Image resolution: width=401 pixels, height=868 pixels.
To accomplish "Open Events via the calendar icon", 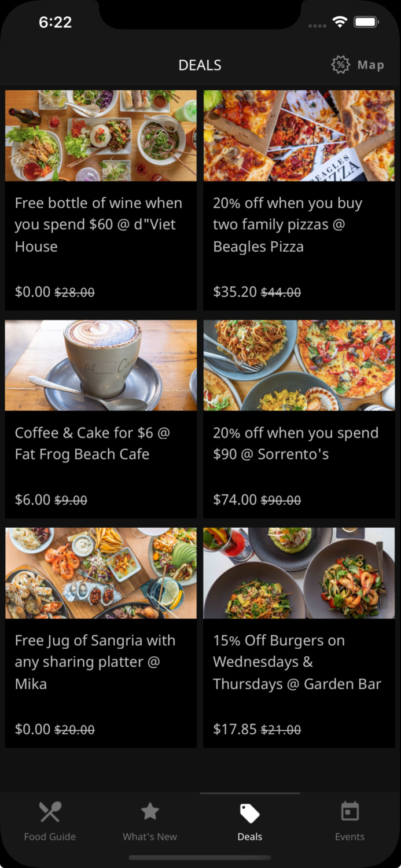I will coord(350,812).
